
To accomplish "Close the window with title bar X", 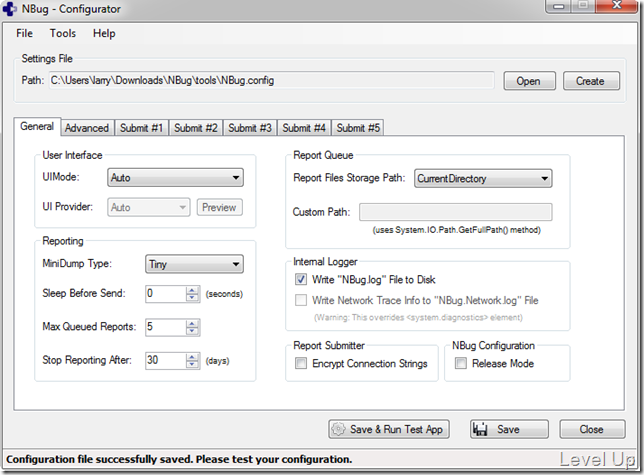I will coord(617,6).
